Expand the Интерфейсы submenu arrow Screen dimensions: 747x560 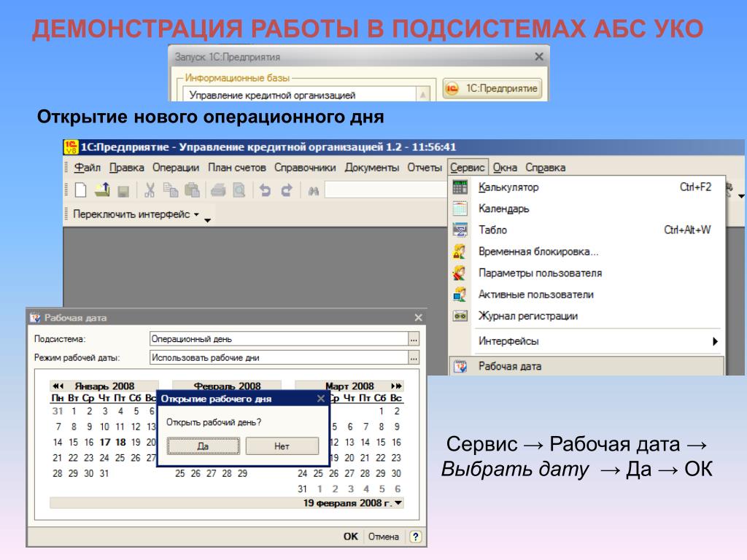[x=715, y=341]
